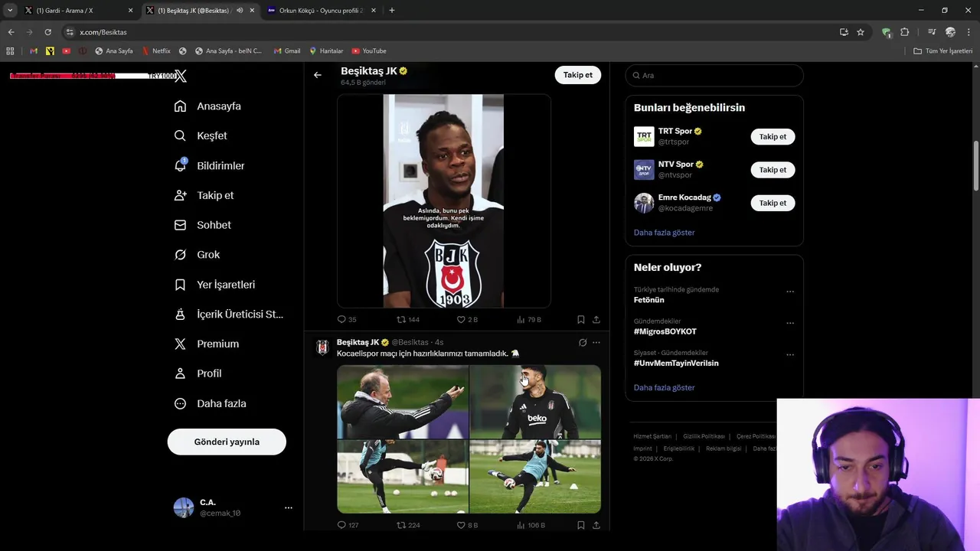Viewport: 980px width, 551px height.
Task: Open the Premium page
Action: (x=207, y=344)
